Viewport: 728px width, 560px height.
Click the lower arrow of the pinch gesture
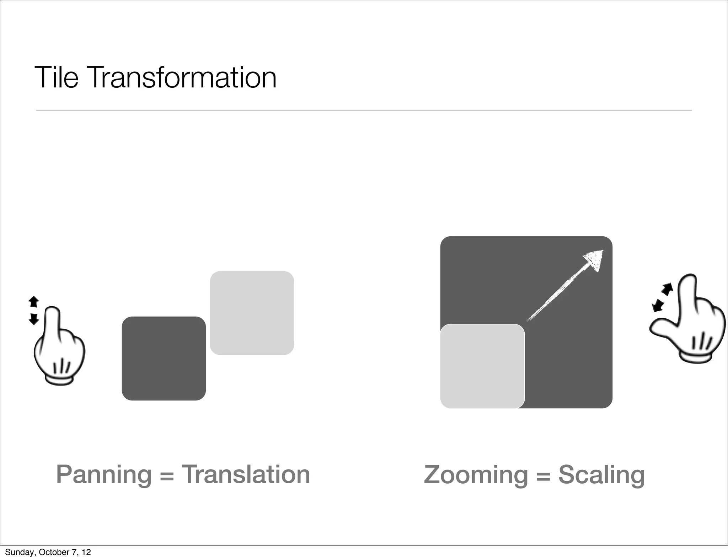658,305
